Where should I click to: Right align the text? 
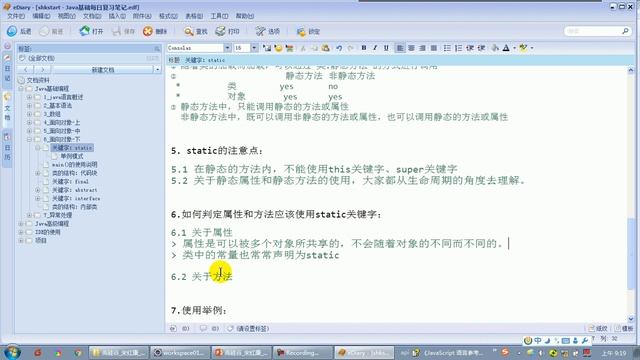tap(422, 48)
